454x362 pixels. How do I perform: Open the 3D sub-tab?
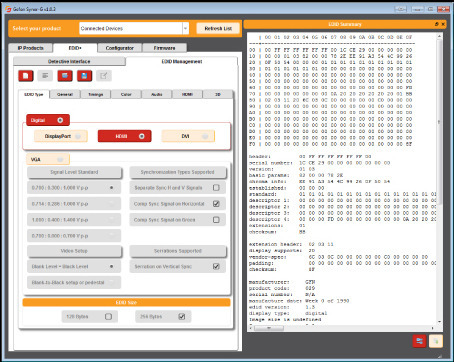tap(218, 94)
